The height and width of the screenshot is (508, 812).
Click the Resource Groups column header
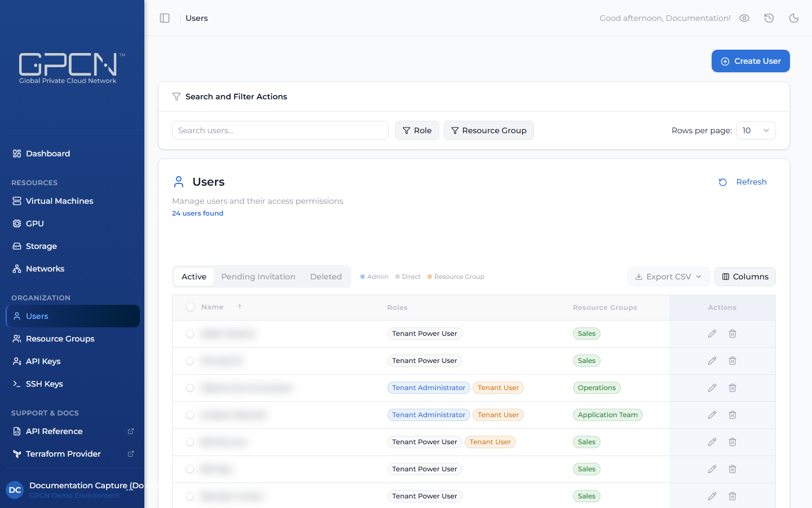pos(604,308)
